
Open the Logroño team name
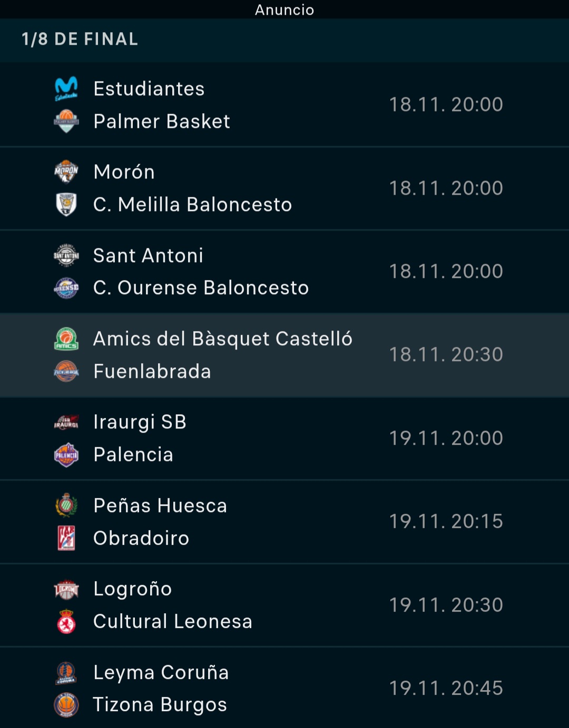click(x=132, y=589)
